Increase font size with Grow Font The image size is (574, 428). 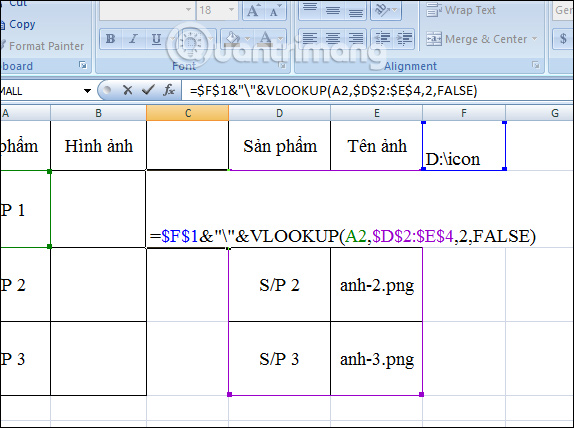point(253,11)
